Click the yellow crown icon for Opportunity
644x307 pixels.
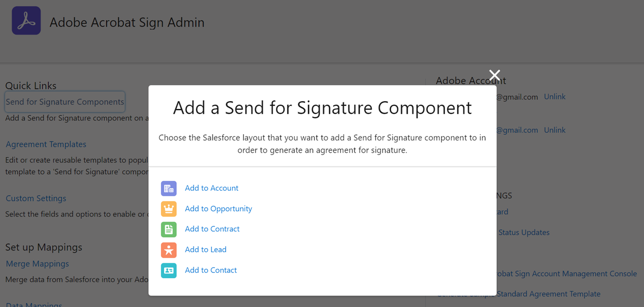[x=169, y=208]
